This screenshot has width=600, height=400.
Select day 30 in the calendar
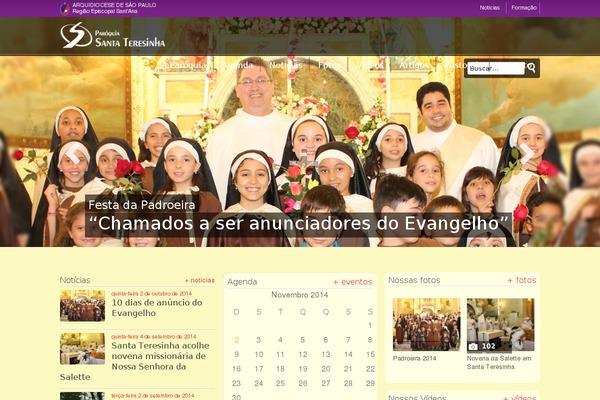point(236,397)
